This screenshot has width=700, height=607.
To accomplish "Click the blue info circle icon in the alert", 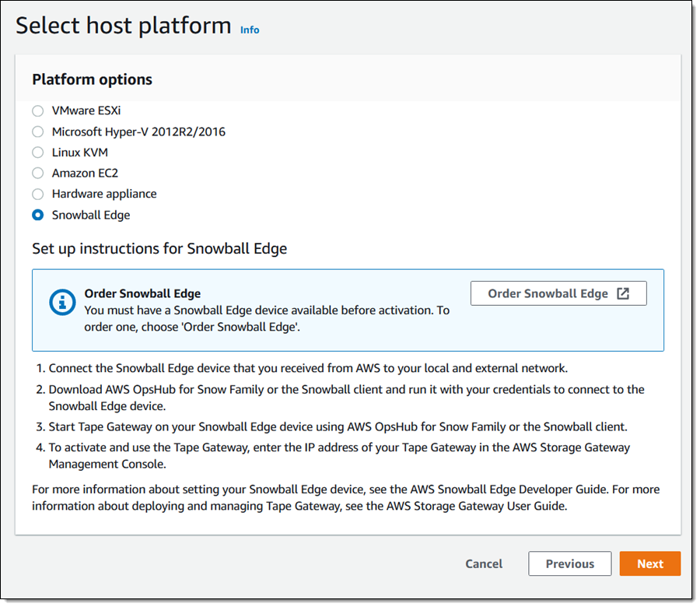I will [61, 302].
